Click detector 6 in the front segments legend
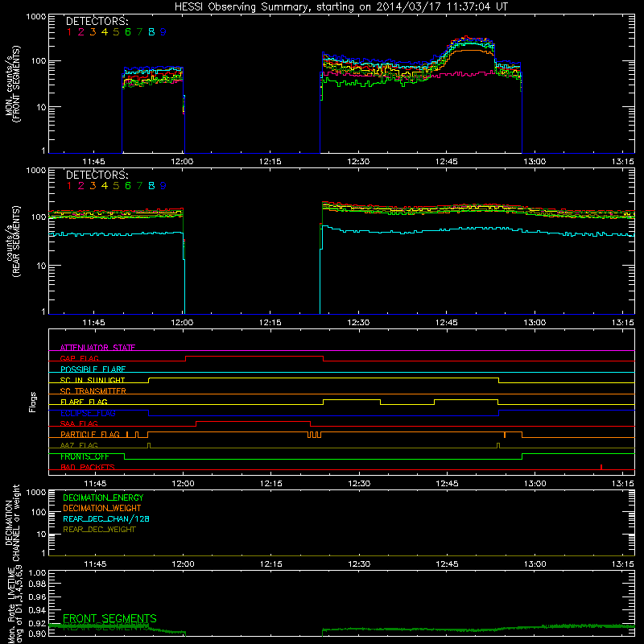The width and height of the screenshot is (644, 644). point(128,32)
